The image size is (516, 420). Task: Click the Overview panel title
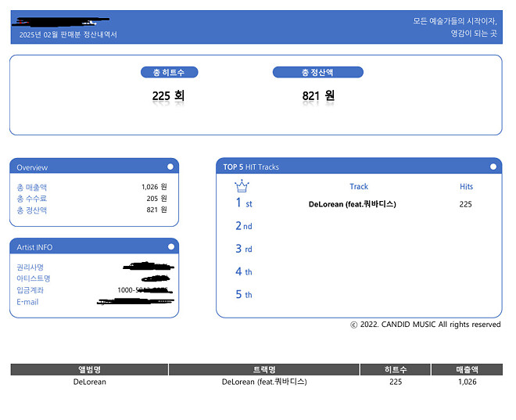32,167
